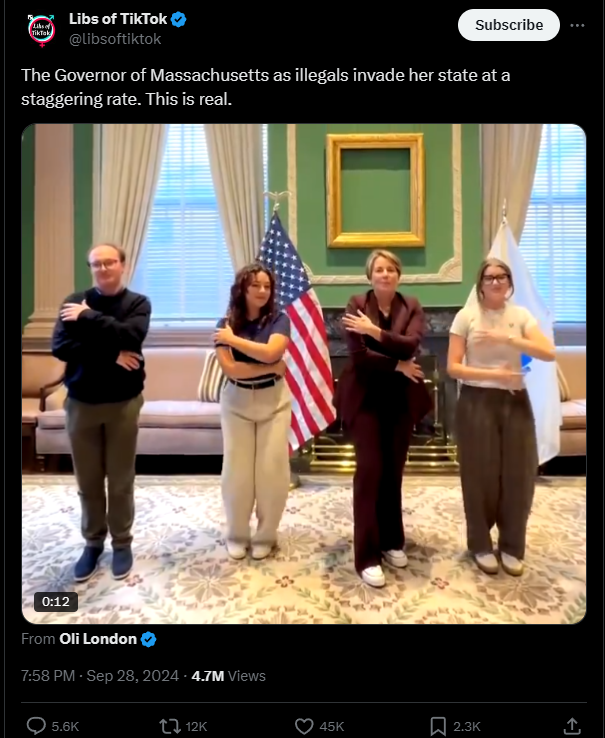Click the share upload arrow icon
Screen dimensions: 605x738
572,726
